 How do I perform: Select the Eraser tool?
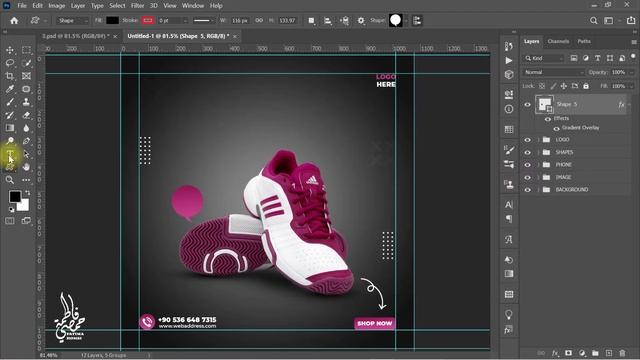(26, 115)
